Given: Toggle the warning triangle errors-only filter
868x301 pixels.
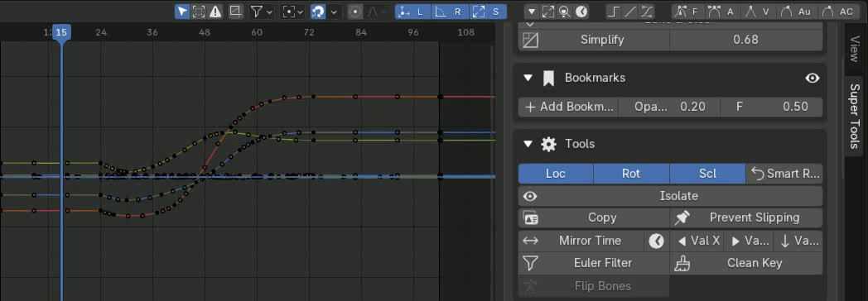Looking at the screenshot, I should tap(215, 11).
